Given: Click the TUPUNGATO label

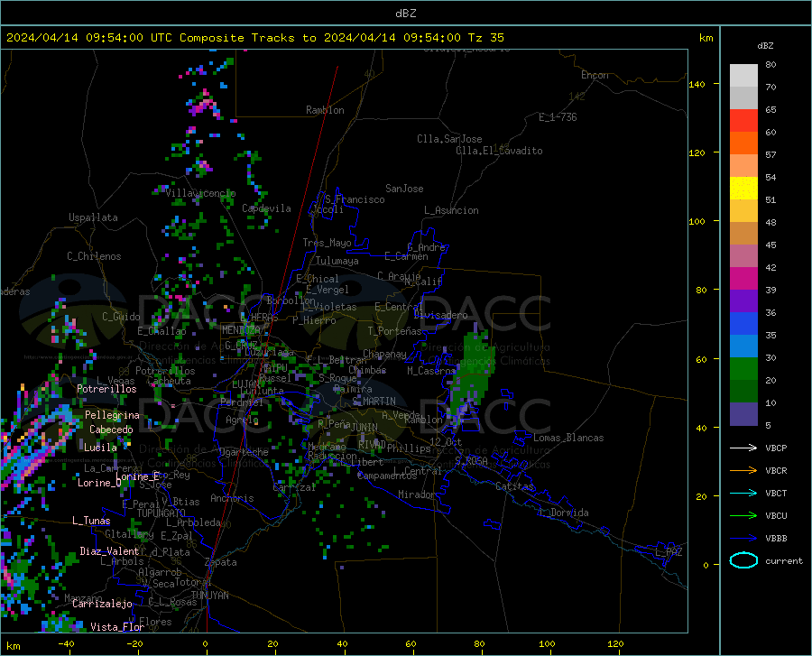Looking at the screenshot, I should click(x=161, y=513).
